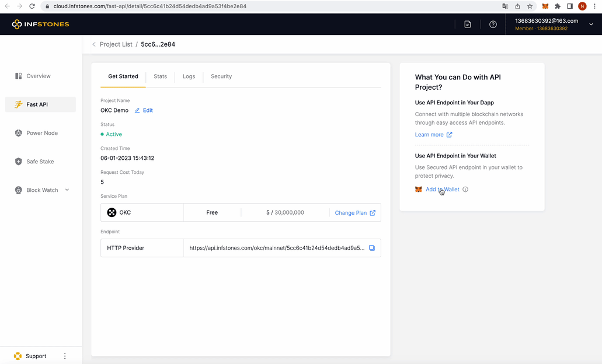The image size is (602, 364).
Task: Click the Active status text
Action: coord(114,134)
